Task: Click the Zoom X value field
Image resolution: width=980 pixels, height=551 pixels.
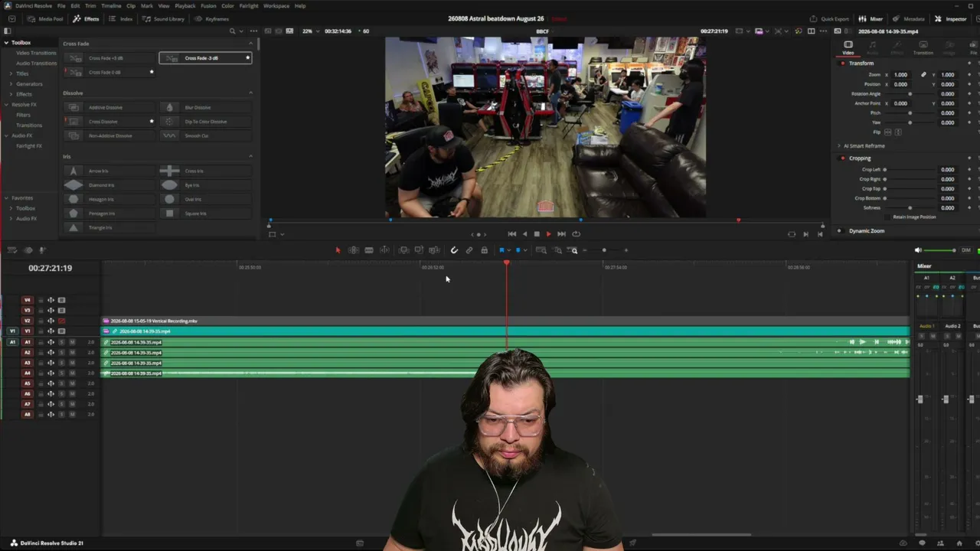Action: click(x=901, y=75)
